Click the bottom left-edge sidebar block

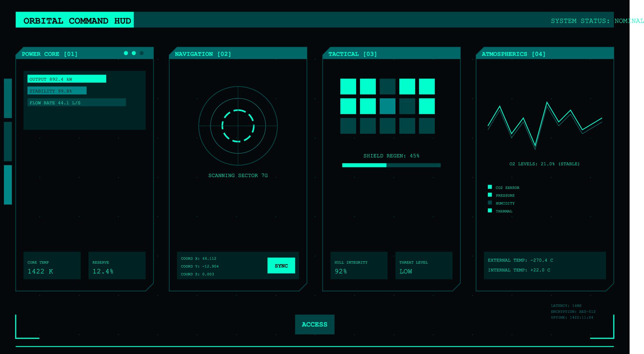pyautogui.click(x=8, y=185)
